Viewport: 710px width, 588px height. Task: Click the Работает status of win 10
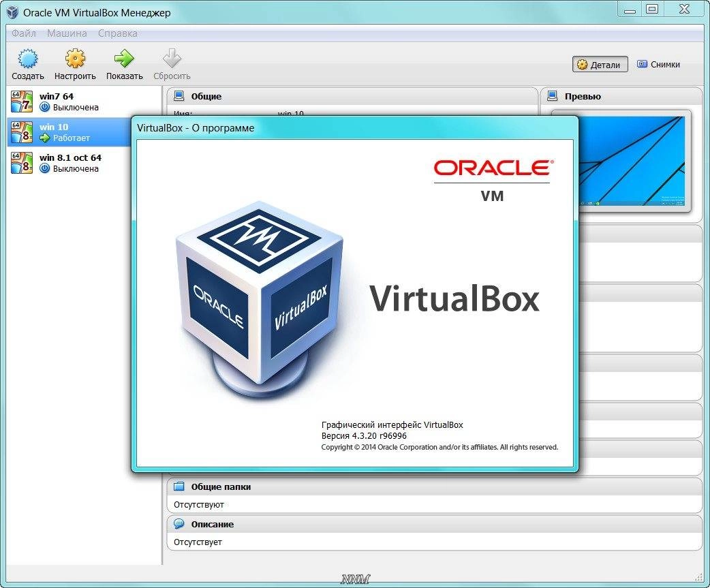click(x=72, y=138)
